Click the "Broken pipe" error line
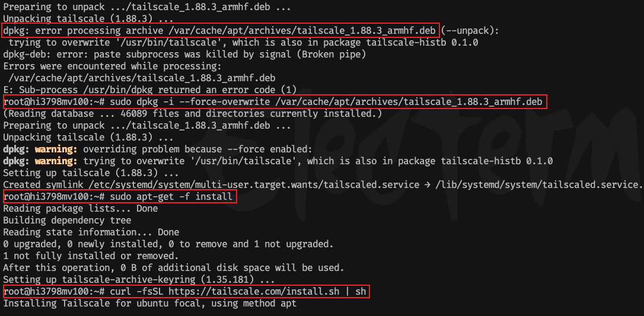This screenshot has height=316, width=644. click(x=184, y=54)
